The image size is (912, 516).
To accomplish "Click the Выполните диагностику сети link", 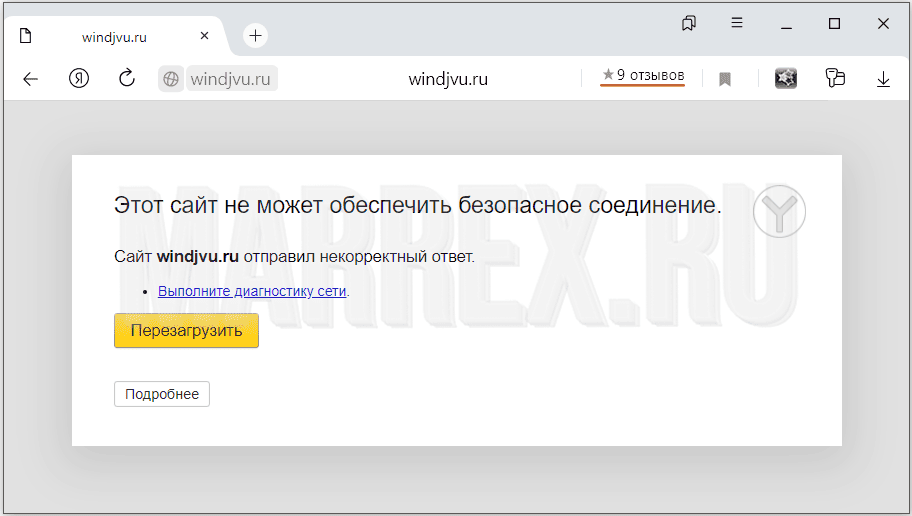I will [x=252, y=291].
